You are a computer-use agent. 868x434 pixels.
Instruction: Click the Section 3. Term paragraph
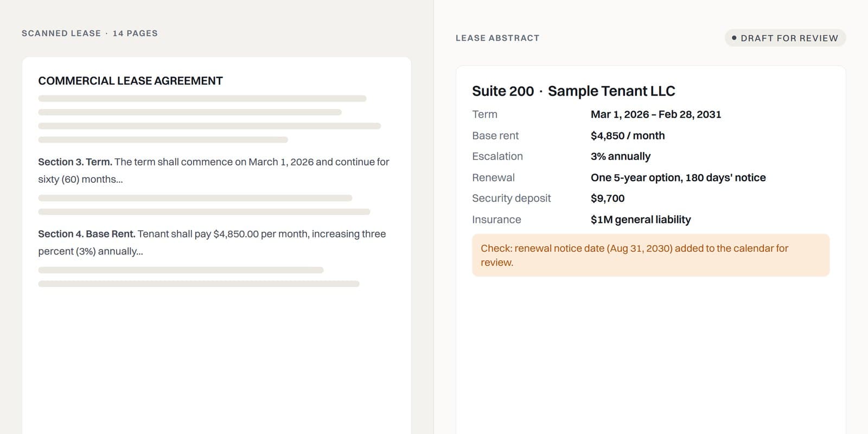coord(214,170)
